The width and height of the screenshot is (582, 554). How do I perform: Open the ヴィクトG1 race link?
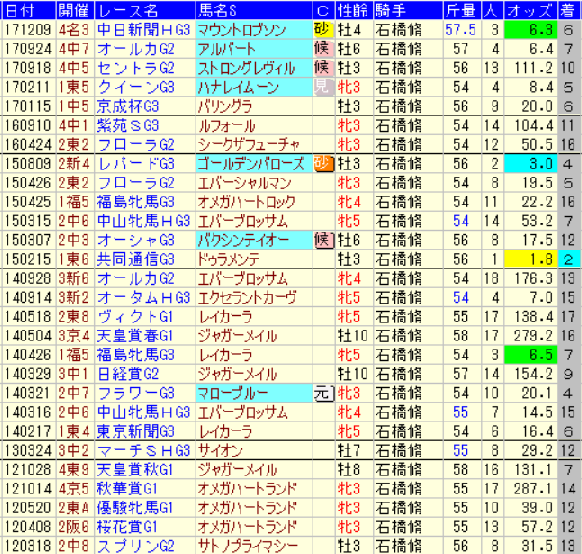[135, 317]
